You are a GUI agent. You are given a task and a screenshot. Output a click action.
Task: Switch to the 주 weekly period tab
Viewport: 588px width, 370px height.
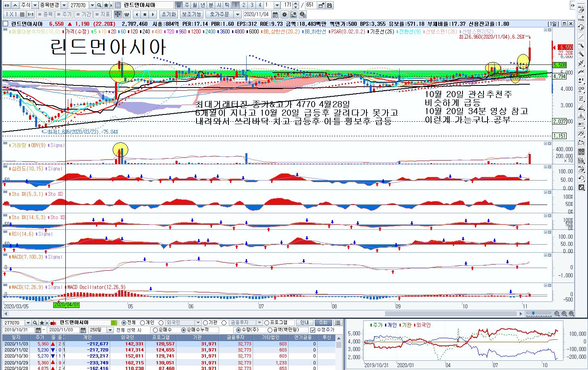pyautogui.click(x=187, y=5)
